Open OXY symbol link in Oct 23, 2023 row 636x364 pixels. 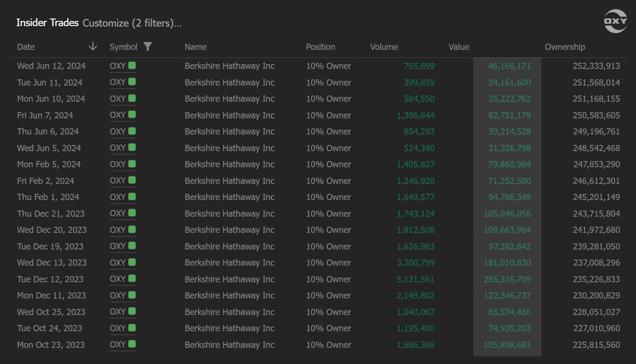point(117,345)
